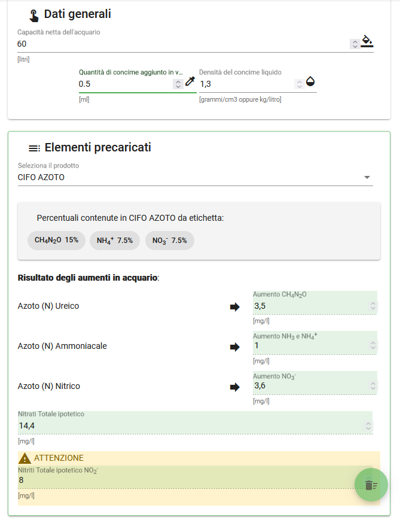The height and width of the screenshot is (532, 400).
Task: Click the eyedropper icon beside fertilizer quantity
Action: [x=190, y=81]
